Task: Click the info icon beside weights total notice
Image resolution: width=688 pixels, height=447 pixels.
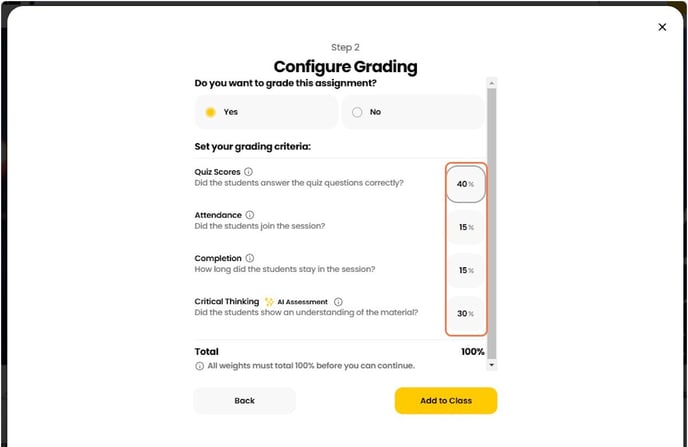Action: (x=199, y=366)
